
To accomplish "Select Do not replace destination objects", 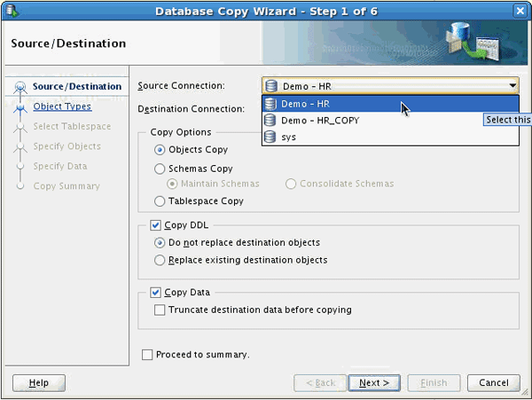I will point(160,243).
